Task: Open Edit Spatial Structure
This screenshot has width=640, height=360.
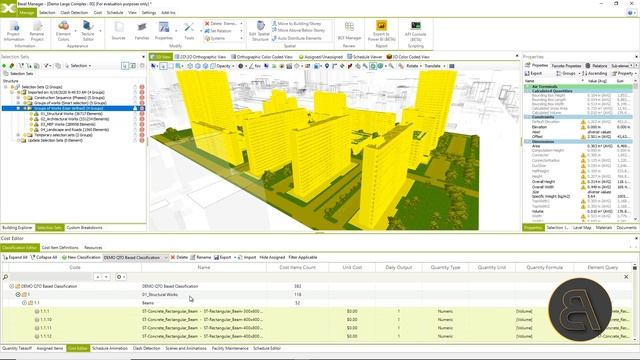Action: pos(260,31)
